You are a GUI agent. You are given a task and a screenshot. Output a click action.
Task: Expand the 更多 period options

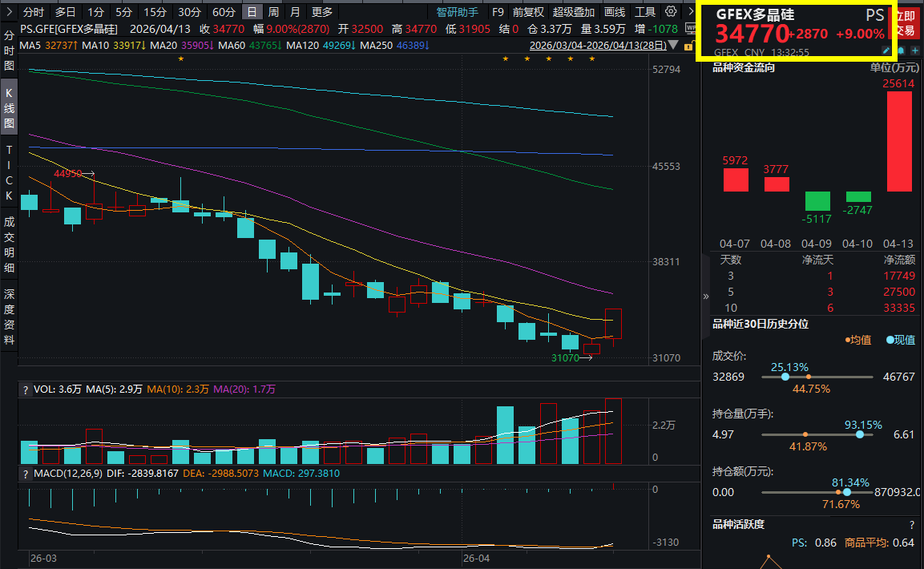click(321, 12)
